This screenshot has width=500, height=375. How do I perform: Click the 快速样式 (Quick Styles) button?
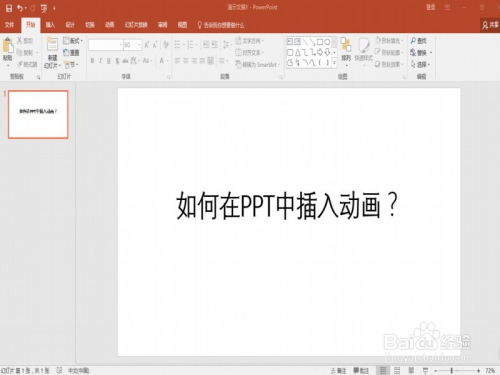pyautogui.click(x=363, y=51)
